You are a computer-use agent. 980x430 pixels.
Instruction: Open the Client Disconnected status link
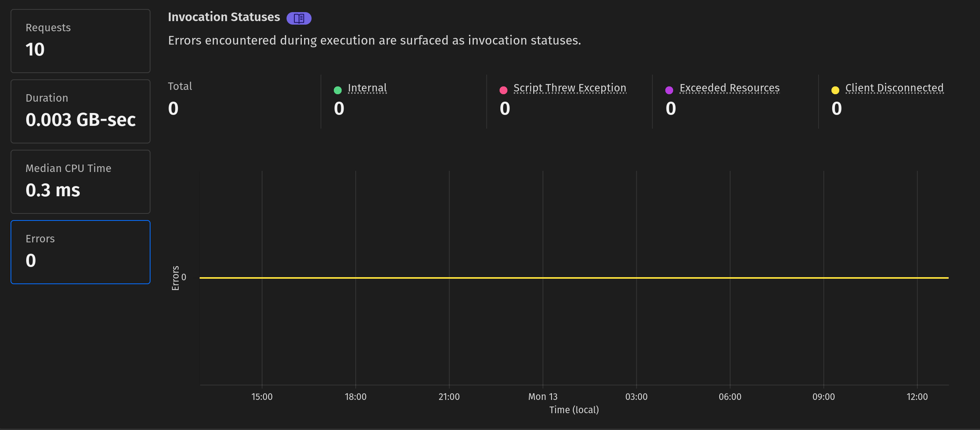click(894, 88)
